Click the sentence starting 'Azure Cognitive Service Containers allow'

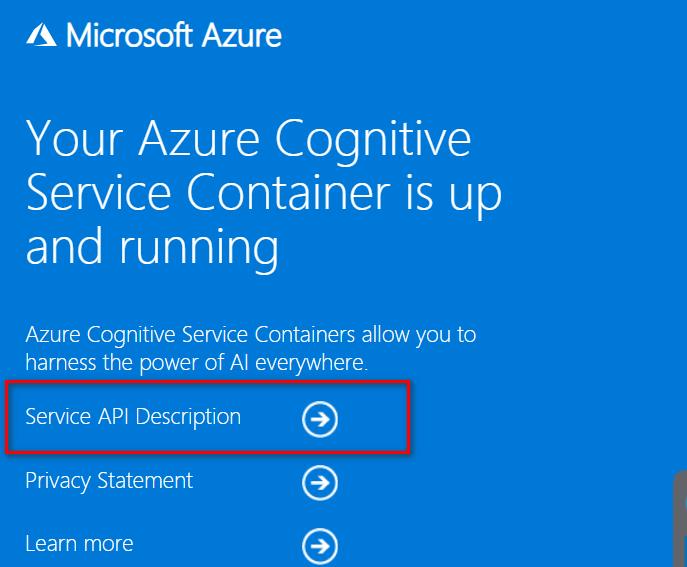250,334
